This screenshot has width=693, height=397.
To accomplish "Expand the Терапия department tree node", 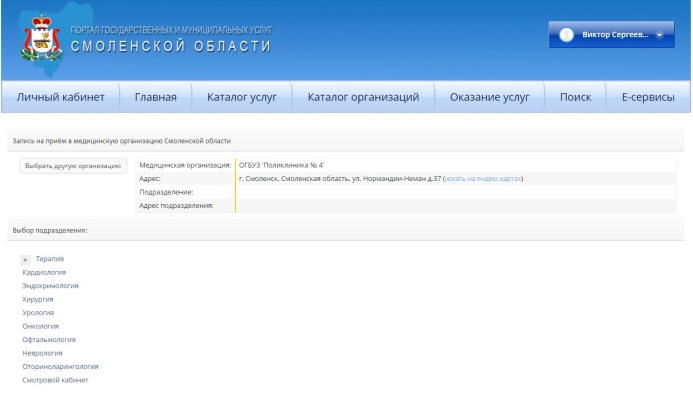I will pyautogui.click(x=25, y=260).
